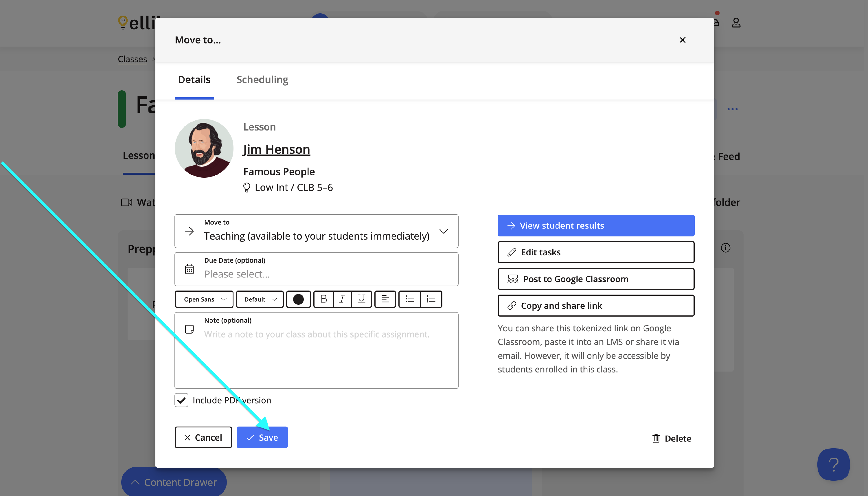Click the Save button

click(x=262, y=438)
